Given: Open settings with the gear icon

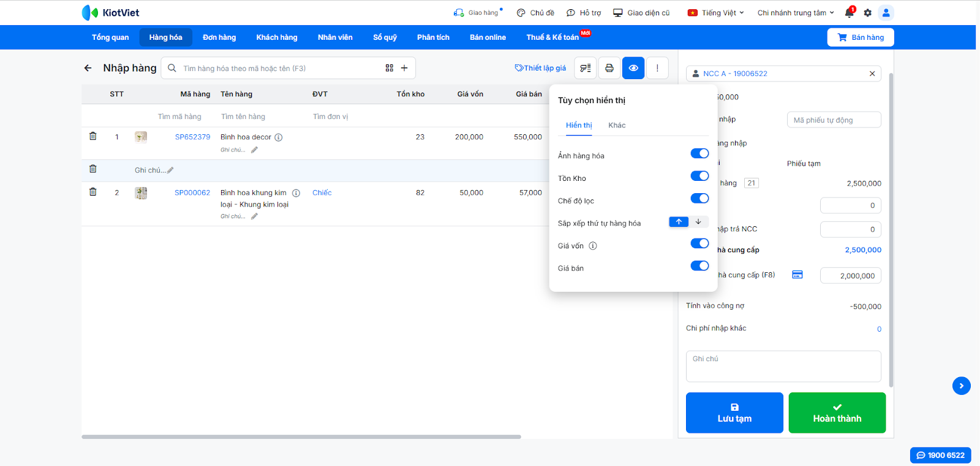Looking at the screenshot, I should point(867,13).
